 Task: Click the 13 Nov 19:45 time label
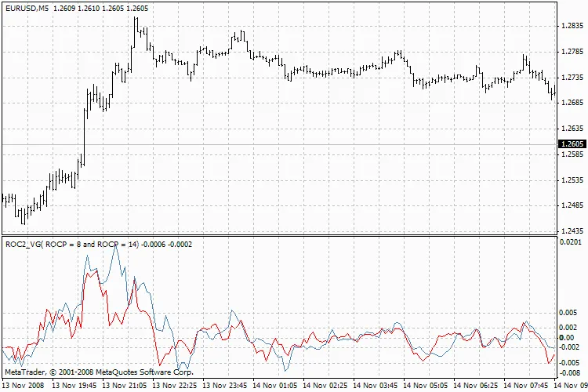74,386
